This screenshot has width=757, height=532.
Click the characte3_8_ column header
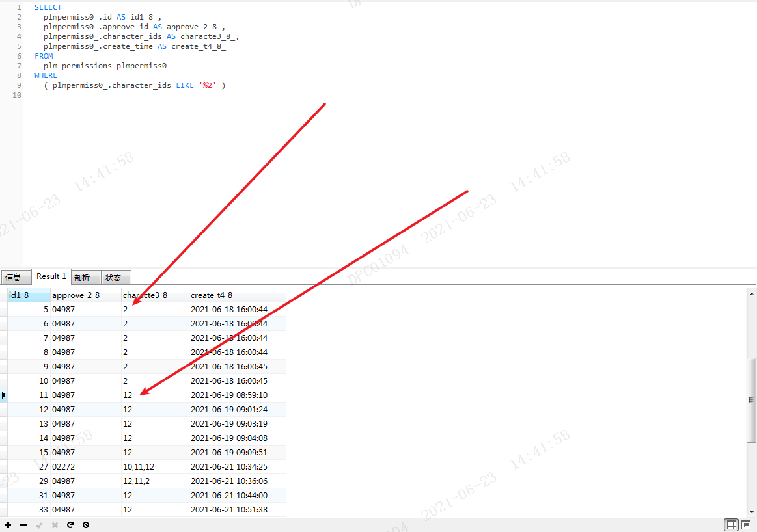pyautogui.click(x=155, y=295)
